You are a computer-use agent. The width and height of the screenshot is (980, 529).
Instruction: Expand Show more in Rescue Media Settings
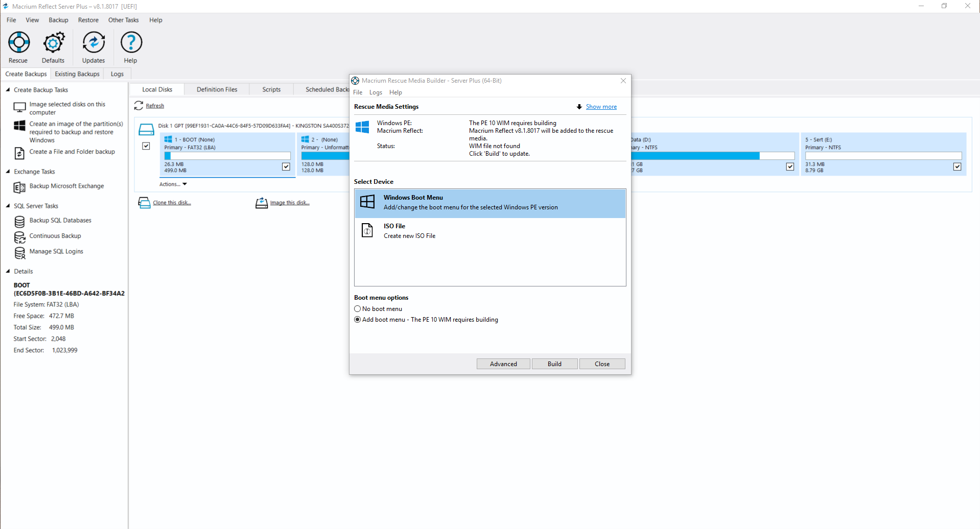click(601, 107)
